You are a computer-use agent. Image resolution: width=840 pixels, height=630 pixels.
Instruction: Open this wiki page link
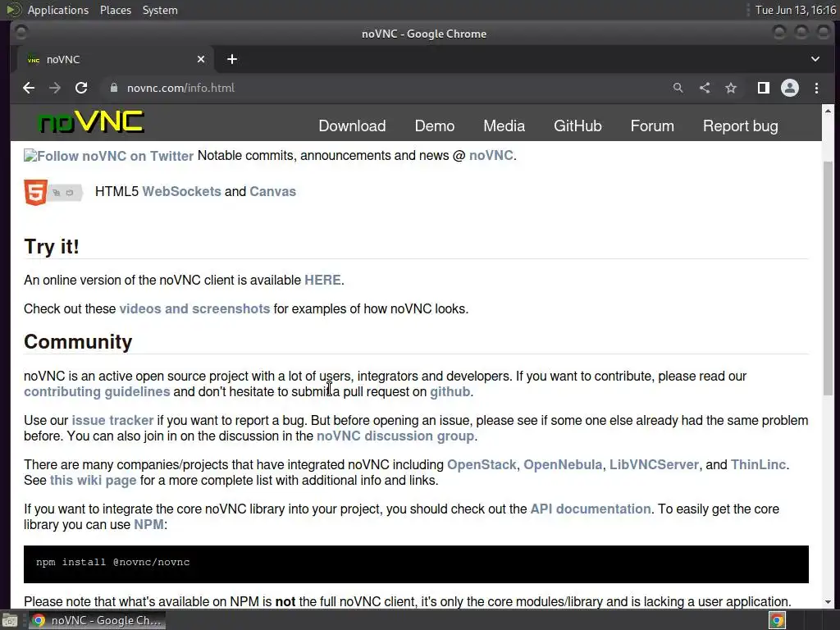coord(94,481)
